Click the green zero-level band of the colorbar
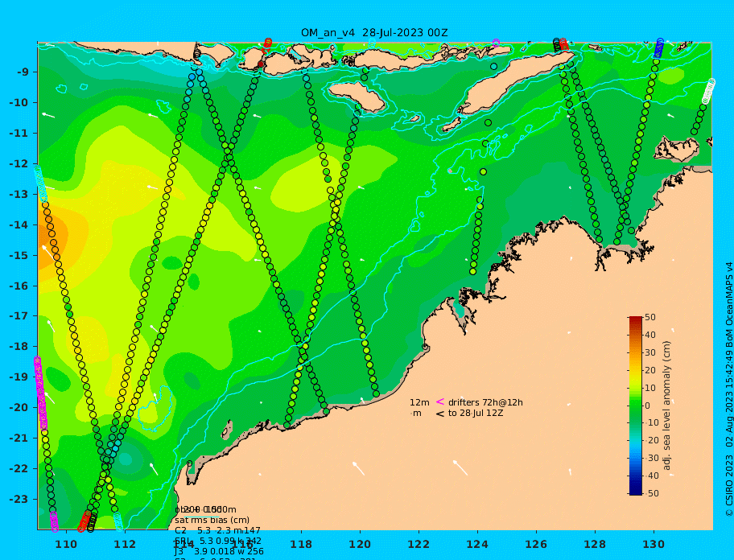 pyautogui.click(x=636, y=406)
